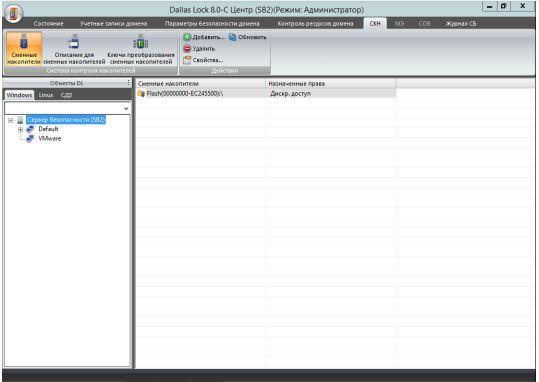Screen dimensions: 539x382
Task: Expand the Default tree node
Action: 20,129
